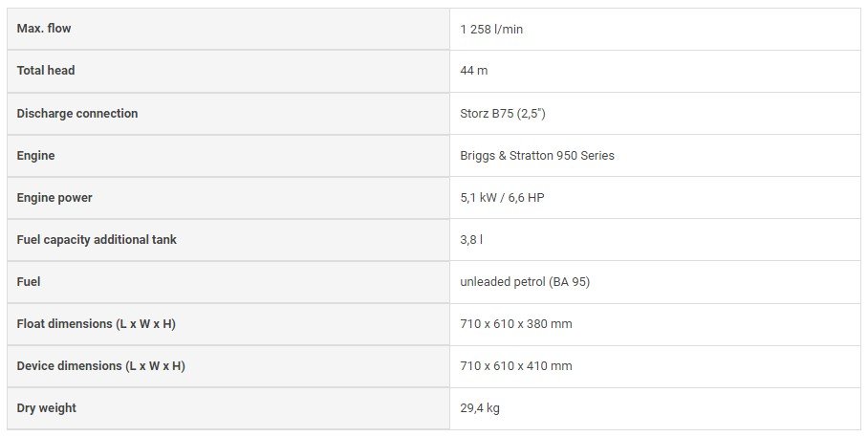Click the 'Engine' row label
The height and width of the screenshot is (437, 868).
click(36, 155)
